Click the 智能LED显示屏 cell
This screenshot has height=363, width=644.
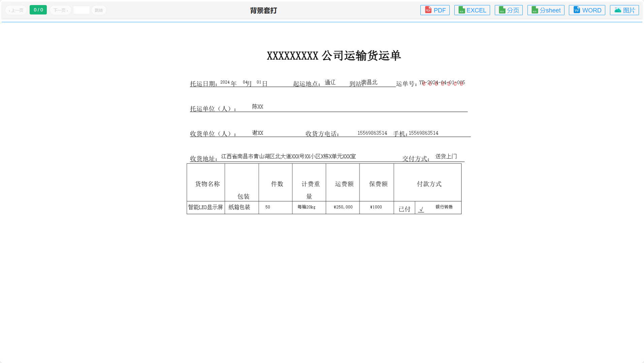pos(205,207)
